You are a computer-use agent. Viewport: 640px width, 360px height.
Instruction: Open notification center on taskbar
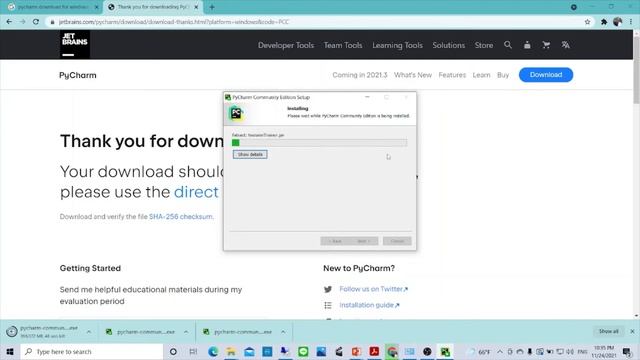[x=627, y=351]
